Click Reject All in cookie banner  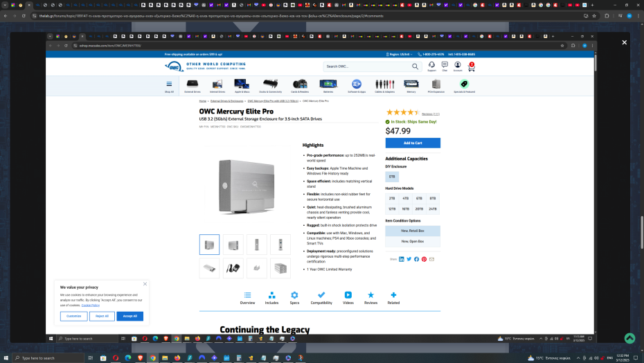tap(102, 316)
